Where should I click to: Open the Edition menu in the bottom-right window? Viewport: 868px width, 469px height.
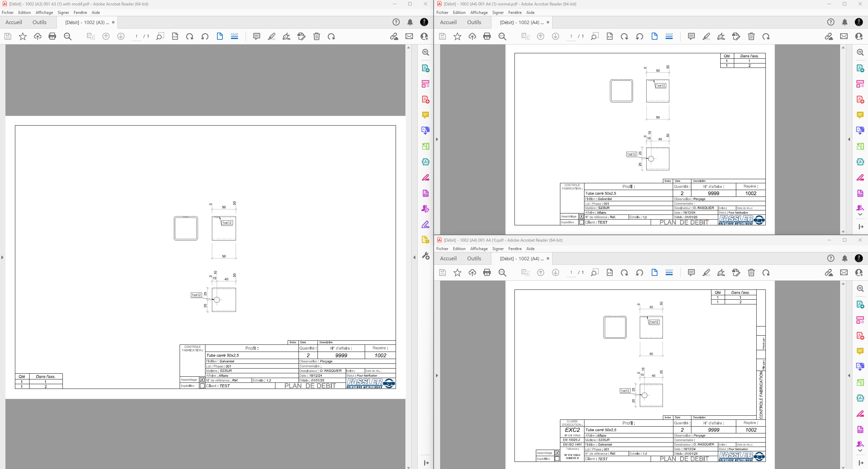(x=459, y=249)
